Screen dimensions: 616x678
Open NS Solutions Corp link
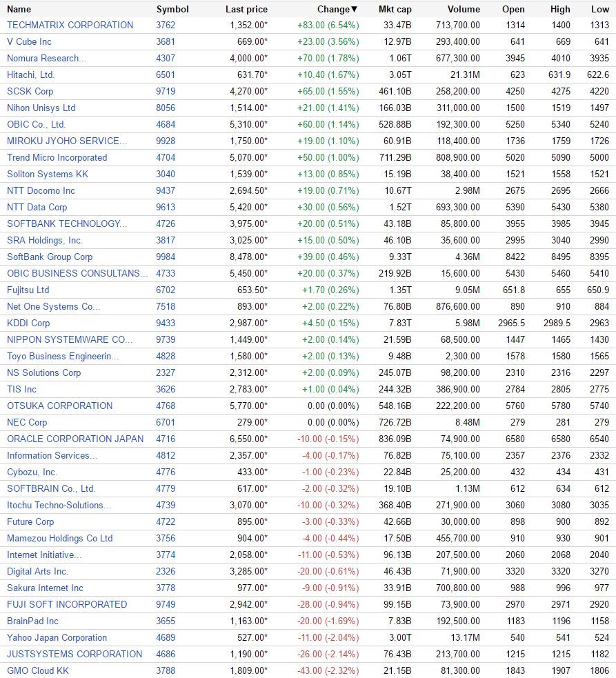coord(43,372)
